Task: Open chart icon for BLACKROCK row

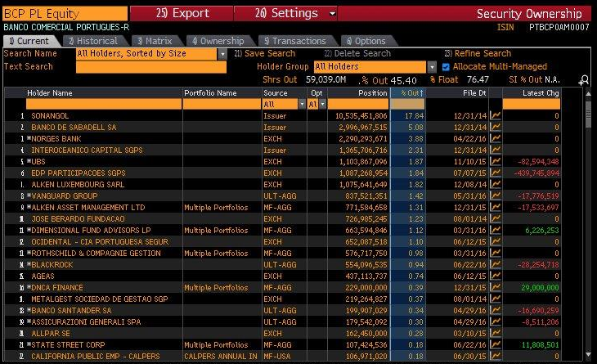Action: (496, 264)
